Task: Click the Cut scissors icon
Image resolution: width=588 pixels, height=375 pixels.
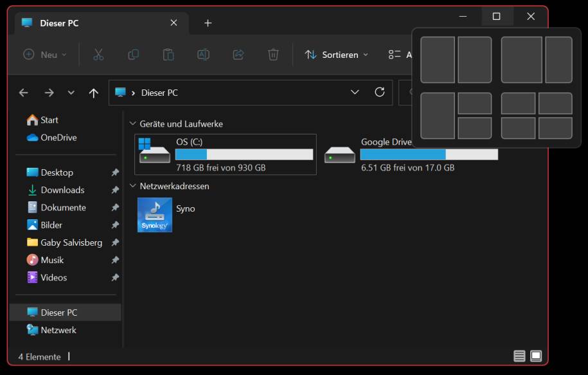Action: coord(98,55)
